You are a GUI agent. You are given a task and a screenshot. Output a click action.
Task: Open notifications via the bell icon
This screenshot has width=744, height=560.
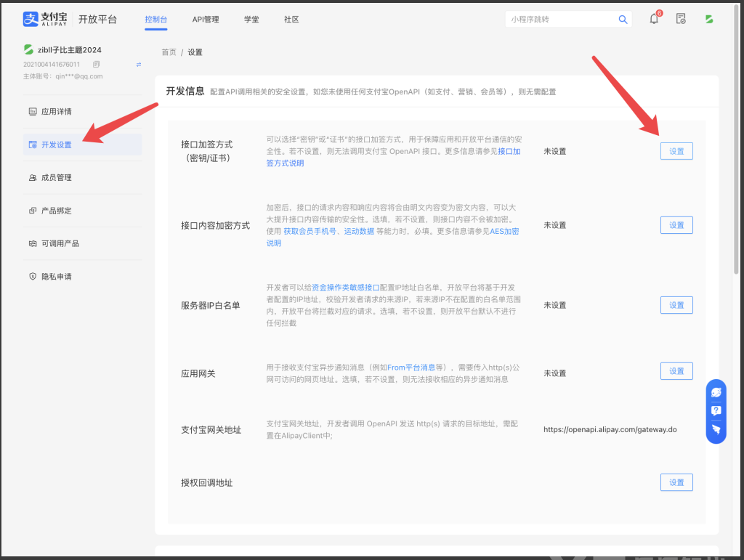coord(653,19)
